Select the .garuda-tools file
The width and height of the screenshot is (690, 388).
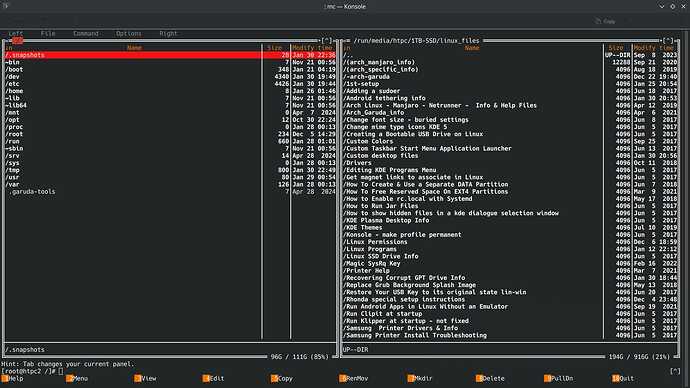click(170, 191)
